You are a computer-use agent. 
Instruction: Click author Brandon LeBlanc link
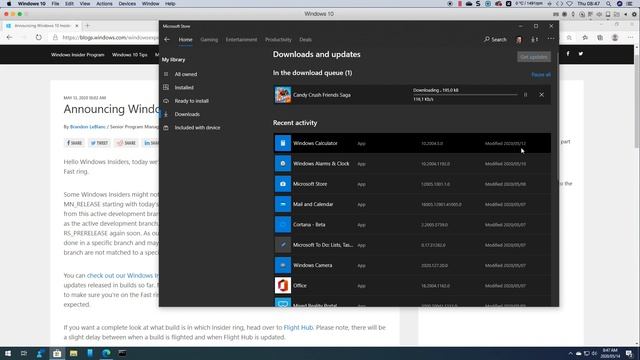click(x=87, y=127)
